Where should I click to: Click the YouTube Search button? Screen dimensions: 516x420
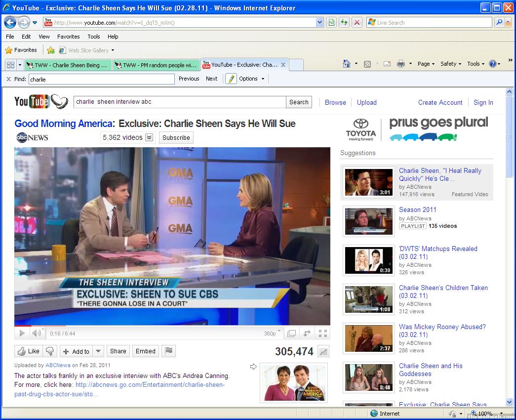pyautogui.click(x=299, y=102)
